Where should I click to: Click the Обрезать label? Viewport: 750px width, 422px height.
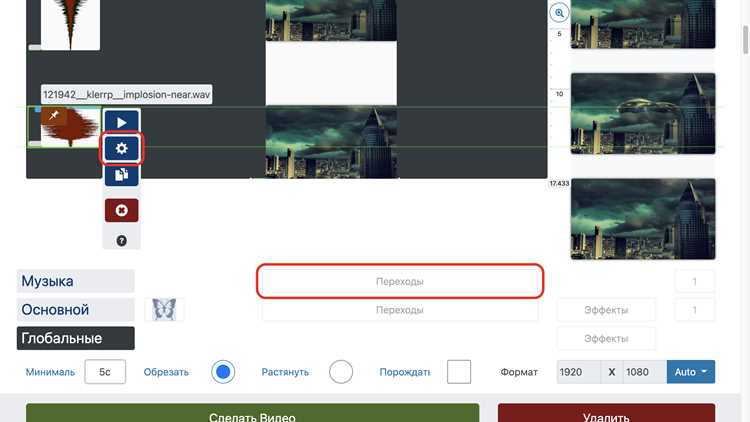[166, 372]
